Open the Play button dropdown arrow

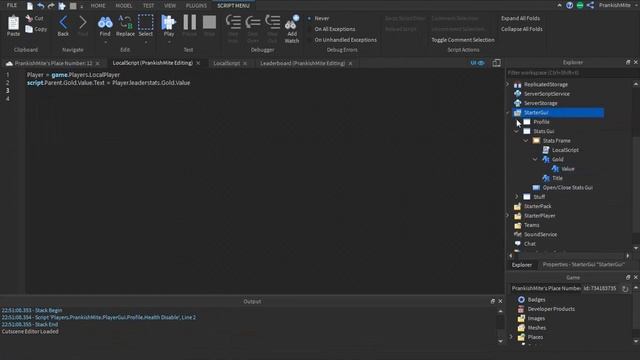coord(169,42)
